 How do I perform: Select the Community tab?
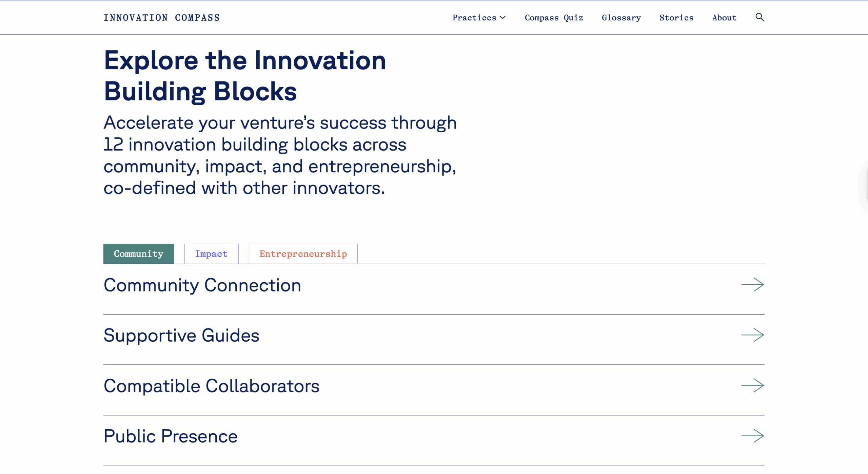click(x=138, y=254)
